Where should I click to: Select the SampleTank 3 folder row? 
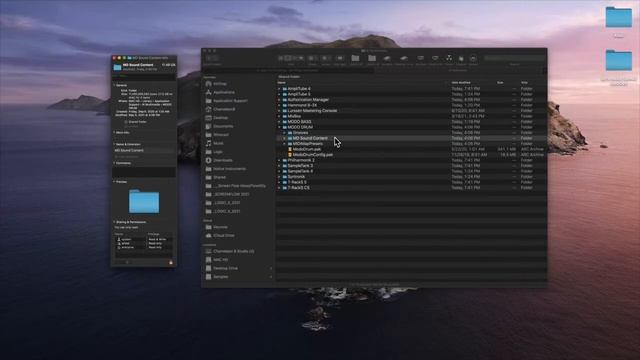[411, 166]
